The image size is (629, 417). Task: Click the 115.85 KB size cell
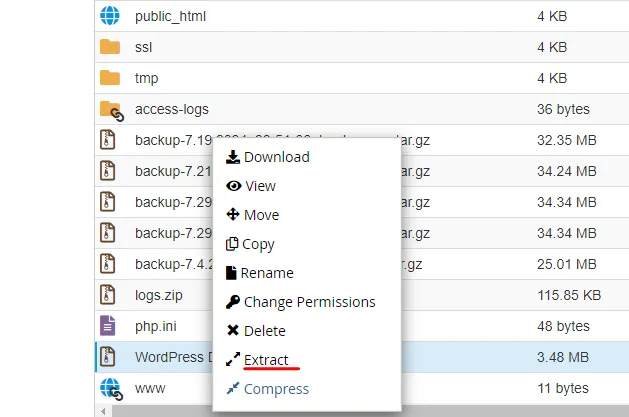(x=569, y=295)
